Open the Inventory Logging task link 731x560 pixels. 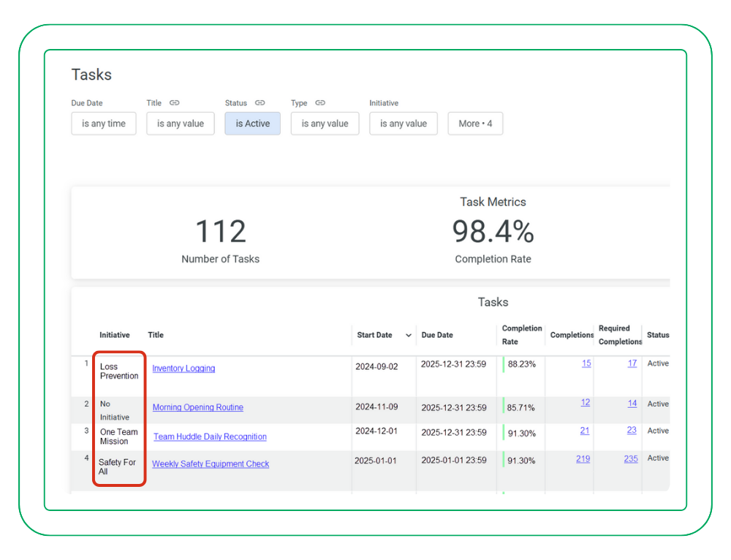183,368
